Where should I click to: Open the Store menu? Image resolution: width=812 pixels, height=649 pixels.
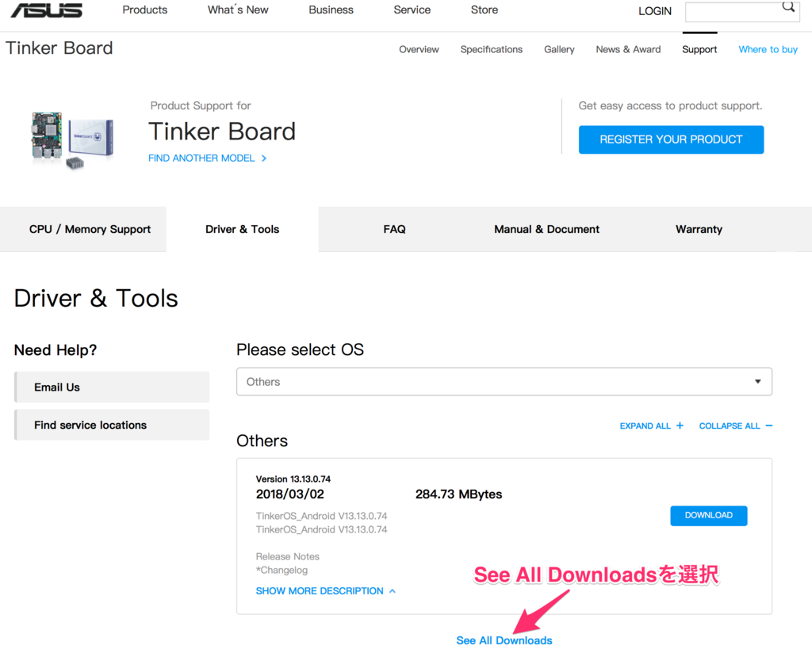click(485, 10)
